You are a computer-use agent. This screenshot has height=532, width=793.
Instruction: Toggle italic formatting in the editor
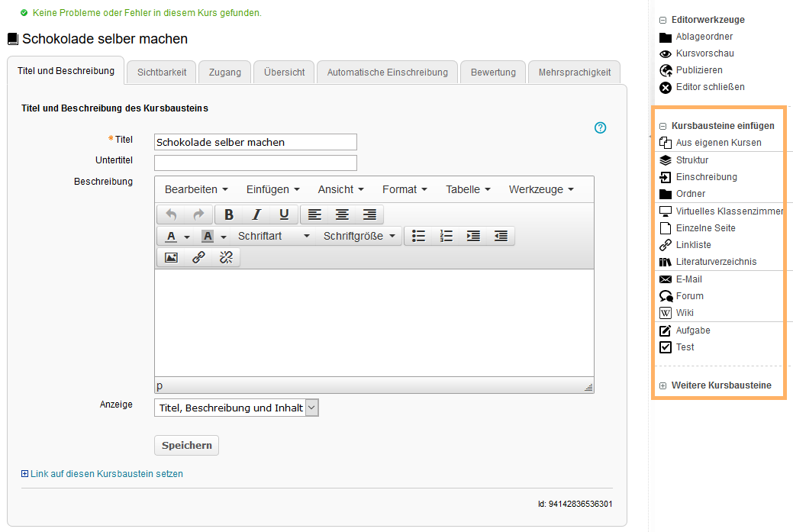(x=256, y=214)
